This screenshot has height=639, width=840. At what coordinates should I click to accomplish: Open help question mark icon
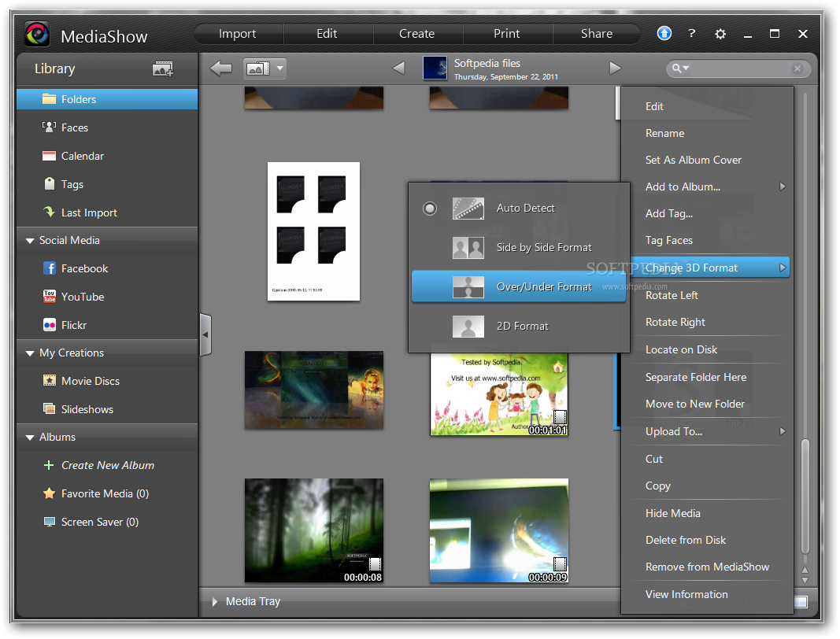click(x=692, y=33)
